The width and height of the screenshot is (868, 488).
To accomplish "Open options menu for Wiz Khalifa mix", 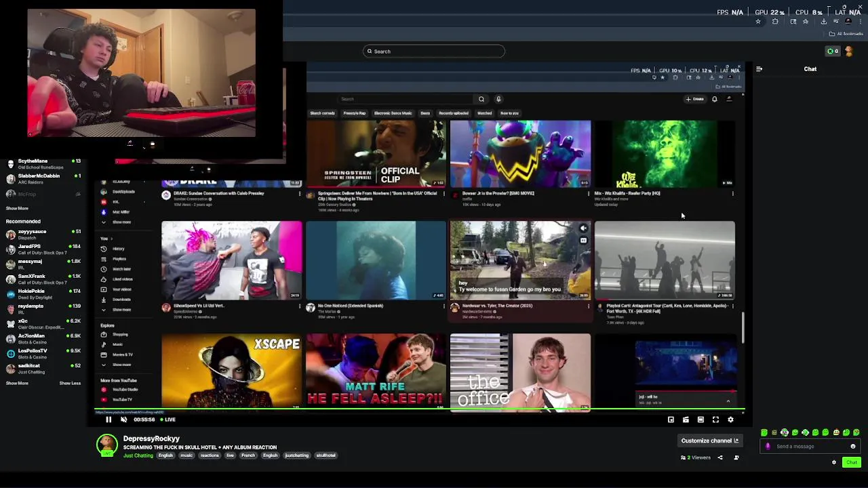I will pos(733,194).
